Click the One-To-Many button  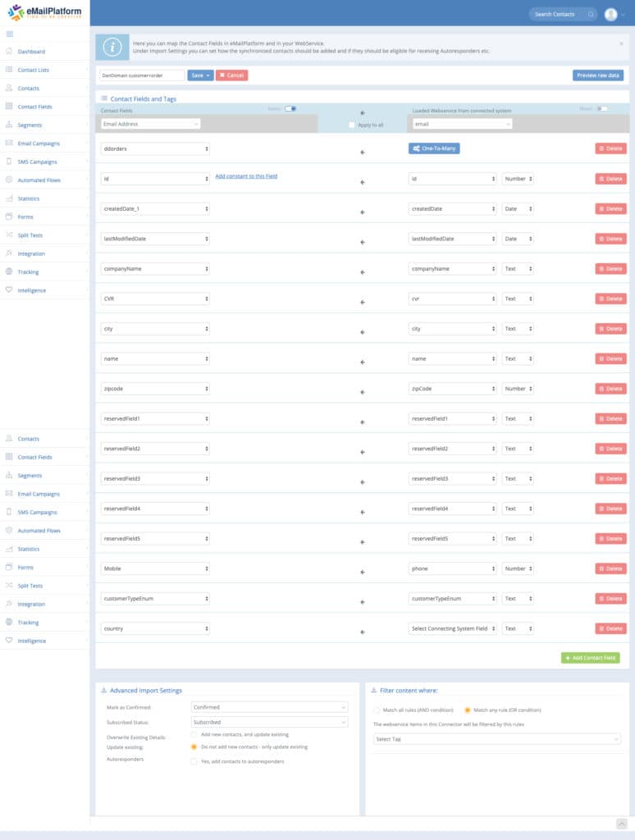[434, 148]
